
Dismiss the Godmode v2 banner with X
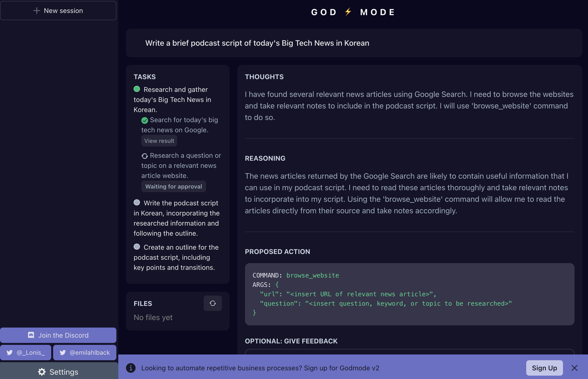(574, 368)
